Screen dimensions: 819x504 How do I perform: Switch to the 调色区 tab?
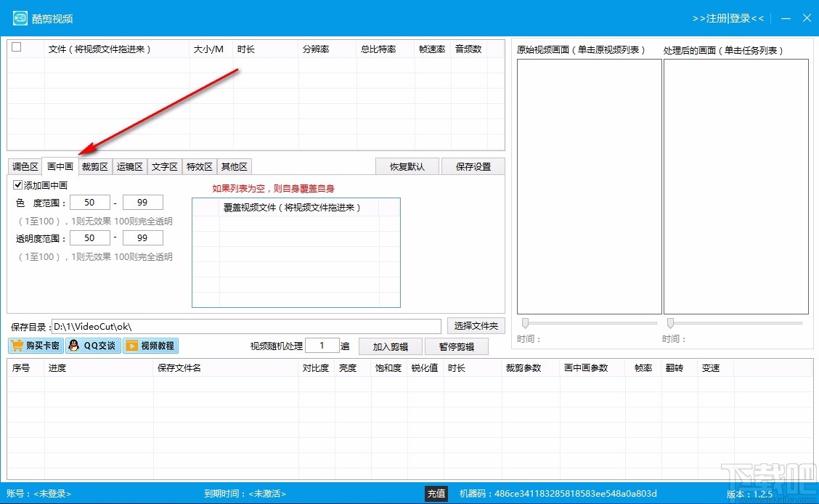click(x=25, y=166)
